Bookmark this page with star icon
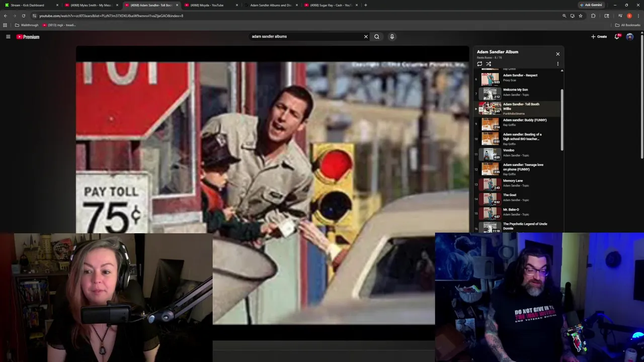 (x=581, y=16)
